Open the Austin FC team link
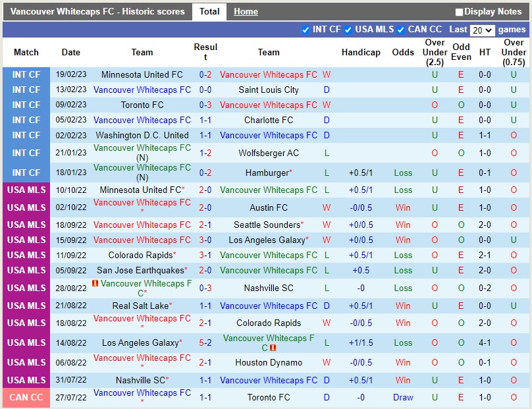532x409 pixels. click(269, 207)
